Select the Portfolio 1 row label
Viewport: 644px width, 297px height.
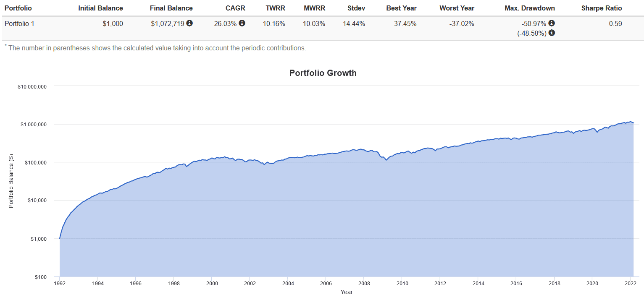coord(19,23)
